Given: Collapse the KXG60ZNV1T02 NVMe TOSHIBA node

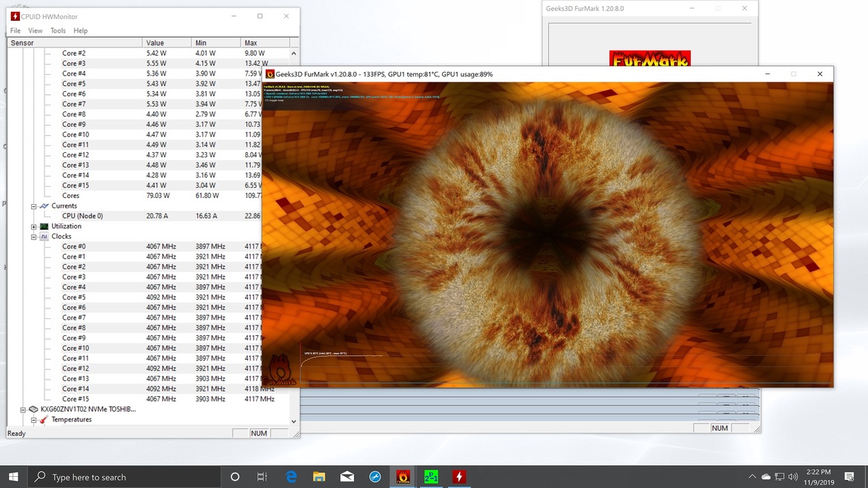Looking at the screenshot, I should point(23,409).
